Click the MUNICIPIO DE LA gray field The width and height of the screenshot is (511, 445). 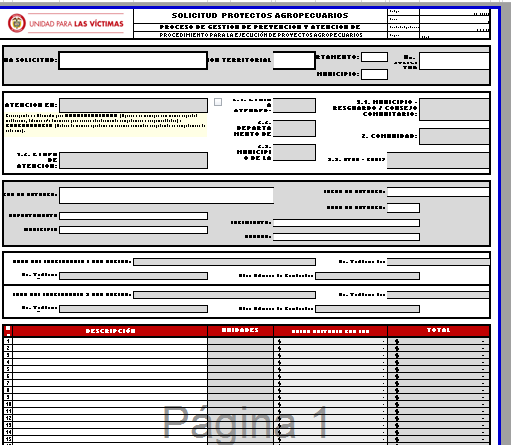pyautogui.click(x=294, y=152)
